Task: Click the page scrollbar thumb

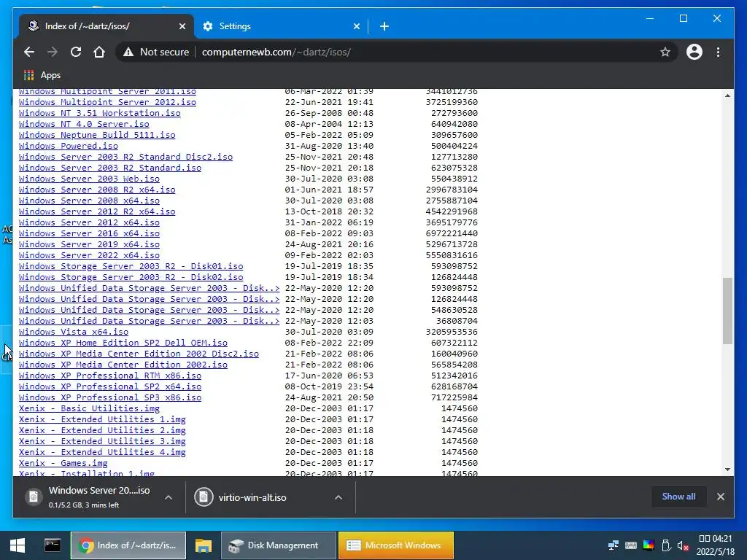Action: coord(727,311)
